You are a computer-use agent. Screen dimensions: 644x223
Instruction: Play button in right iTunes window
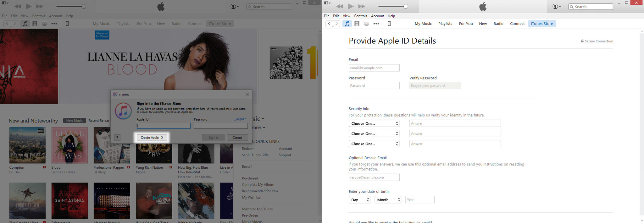coord(351,6)
